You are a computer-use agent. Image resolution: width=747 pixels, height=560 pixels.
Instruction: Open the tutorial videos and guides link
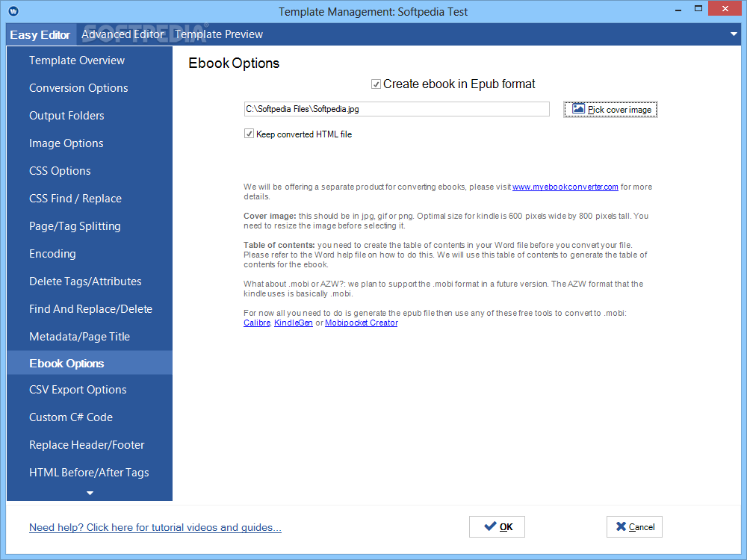tap(155, 528)
